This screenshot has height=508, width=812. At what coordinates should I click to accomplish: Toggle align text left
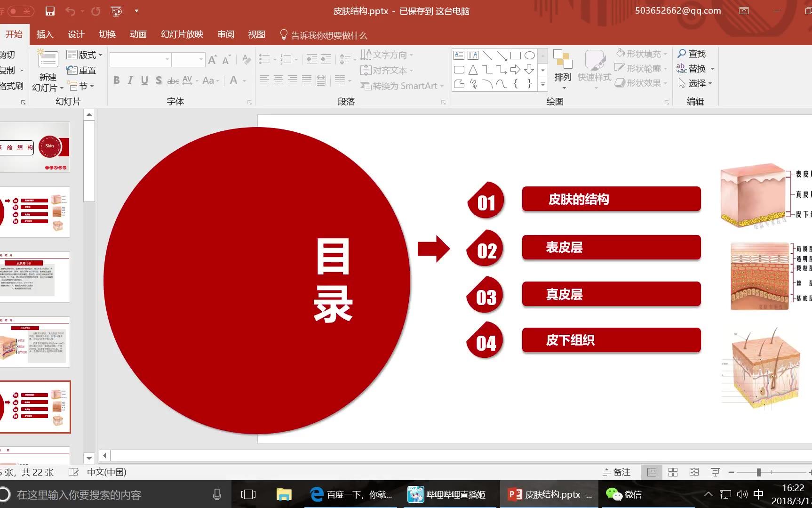(264, 81)
